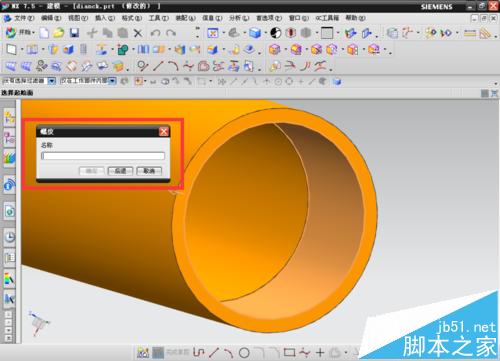The width and height of the screenshot is (500, 361).
Task: Close the thread dialog box
Action: 164,132
